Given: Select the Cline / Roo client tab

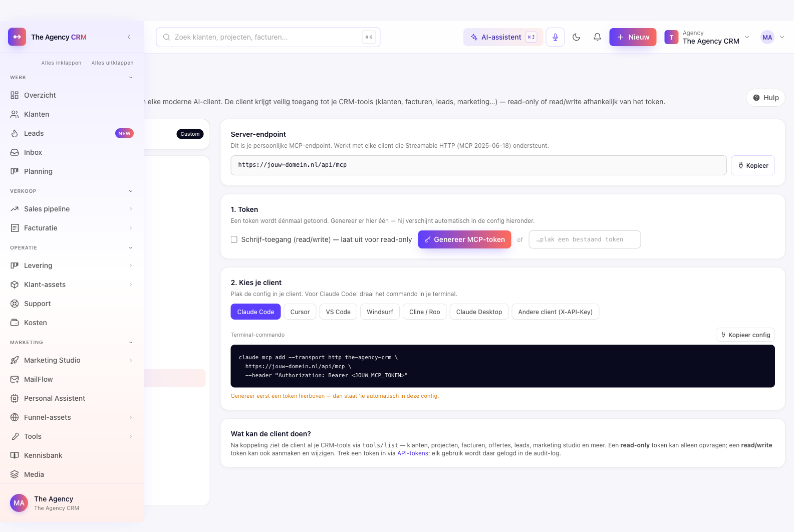Looking at the screenshot, I should pyautogui.click(x=424, y=312).
